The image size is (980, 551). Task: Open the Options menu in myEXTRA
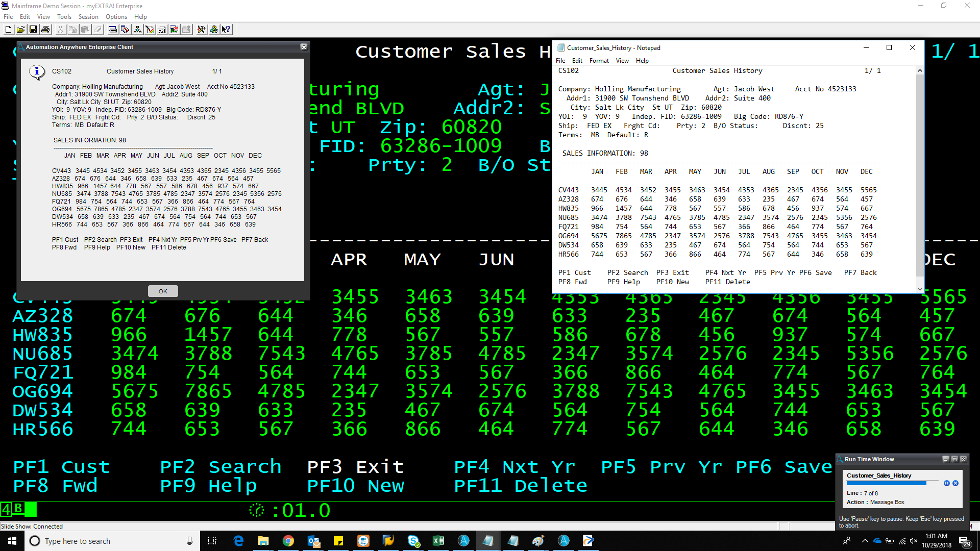(116, 17)
